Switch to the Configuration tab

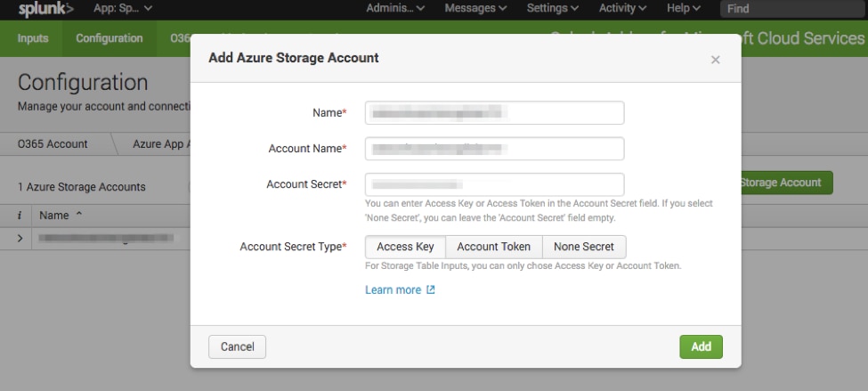(x=109, y=38)
